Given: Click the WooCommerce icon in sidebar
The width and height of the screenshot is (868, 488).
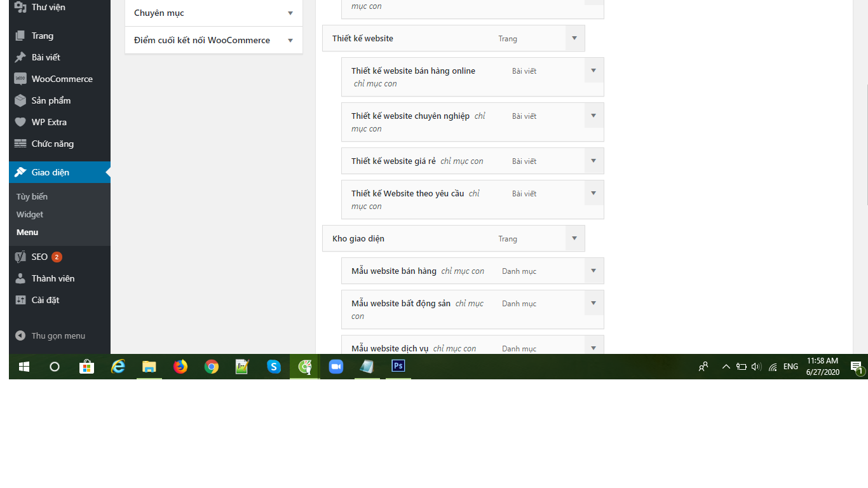Looking at the screenshot, I should [20, 79].
